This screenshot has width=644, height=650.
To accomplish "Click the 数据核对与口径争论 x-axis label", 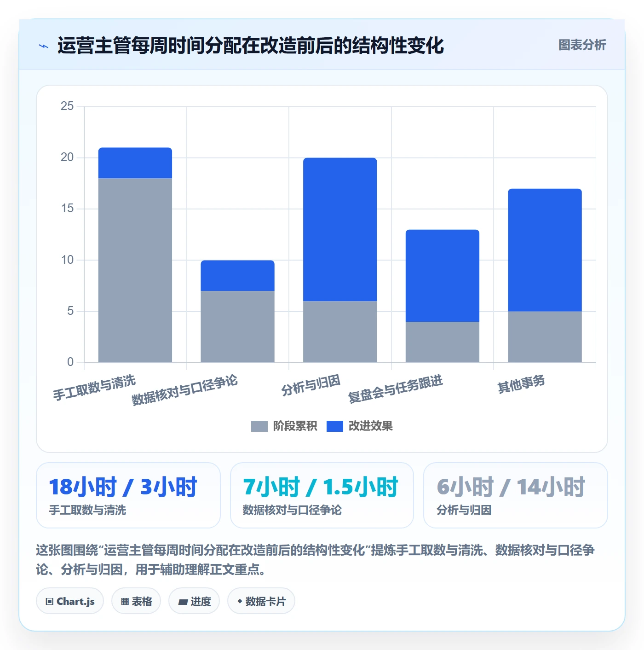I will pos(184,390).
